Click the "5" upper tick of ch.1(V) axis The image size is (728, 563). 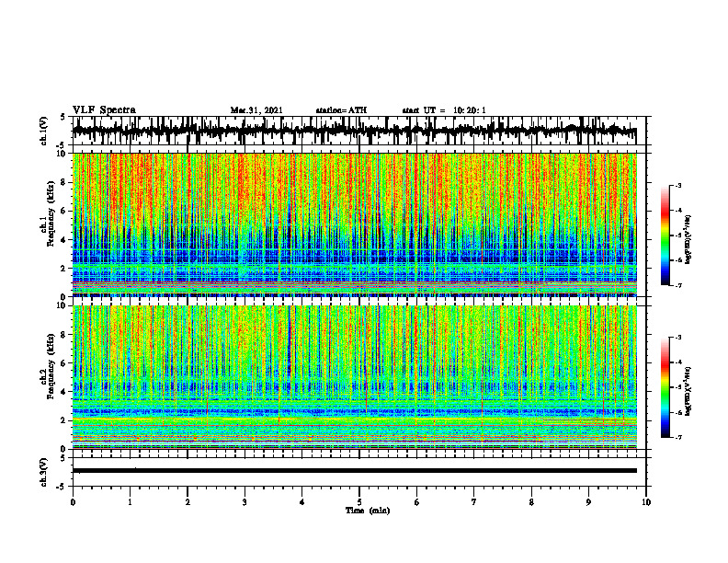[63, 118]
